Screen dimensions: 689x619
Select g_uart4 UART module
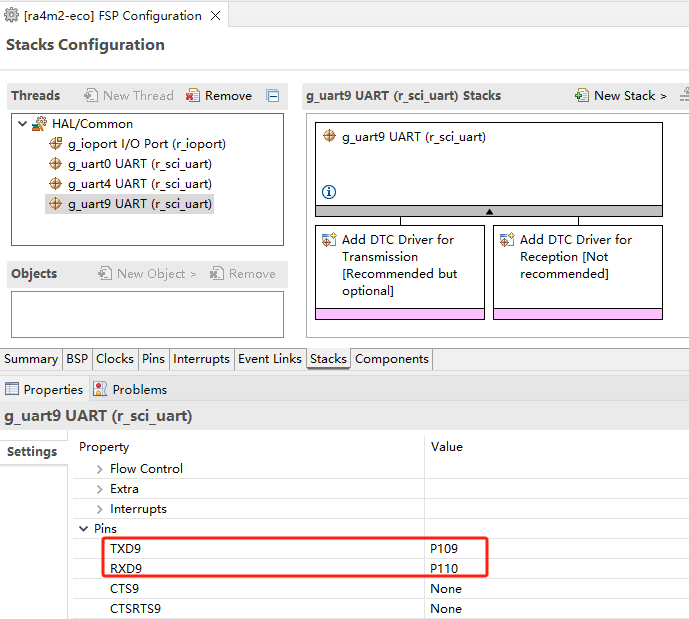[x=140, y=184]
